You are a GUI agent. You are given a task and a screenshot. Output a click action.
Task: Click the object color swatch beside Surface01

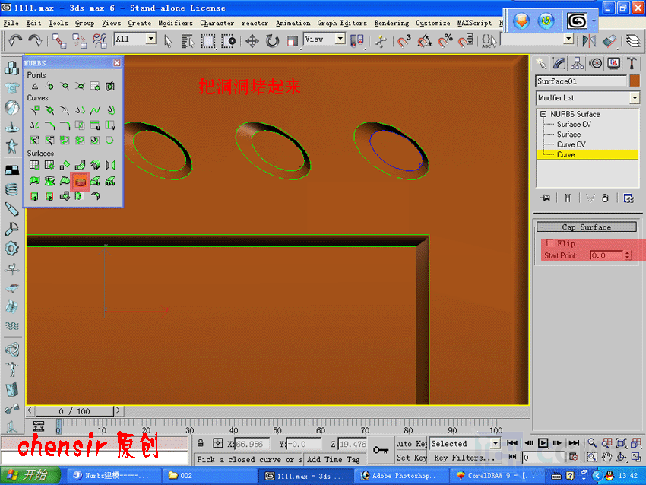click(634, 81)
